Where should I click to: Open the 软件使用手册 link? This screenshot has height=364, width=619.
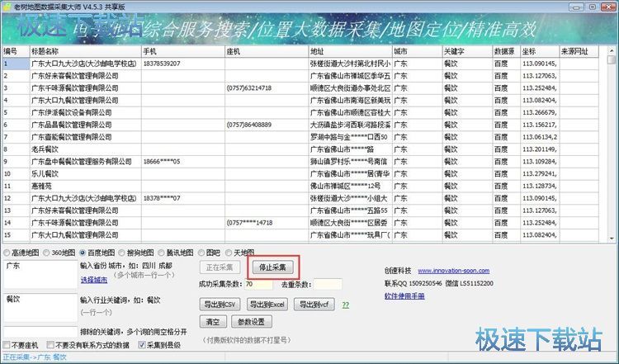tap(404, 296)
